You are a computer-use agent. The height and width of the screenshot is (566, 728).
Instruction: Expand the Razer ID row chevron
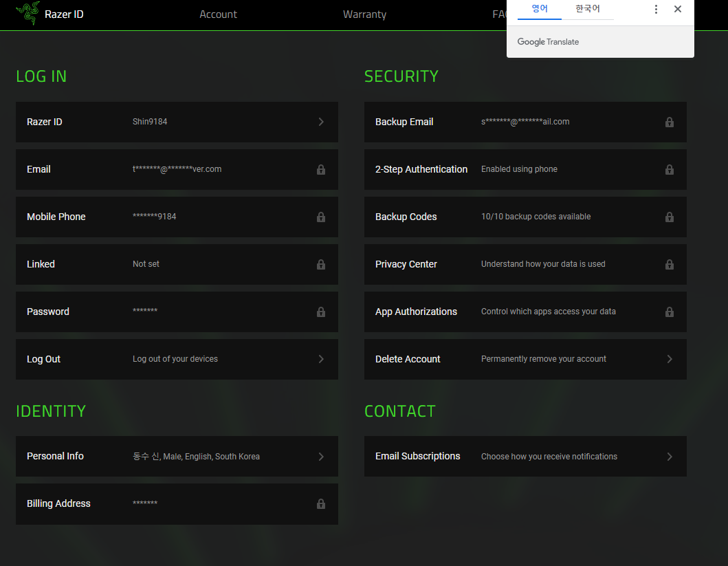tap(321, 122)
